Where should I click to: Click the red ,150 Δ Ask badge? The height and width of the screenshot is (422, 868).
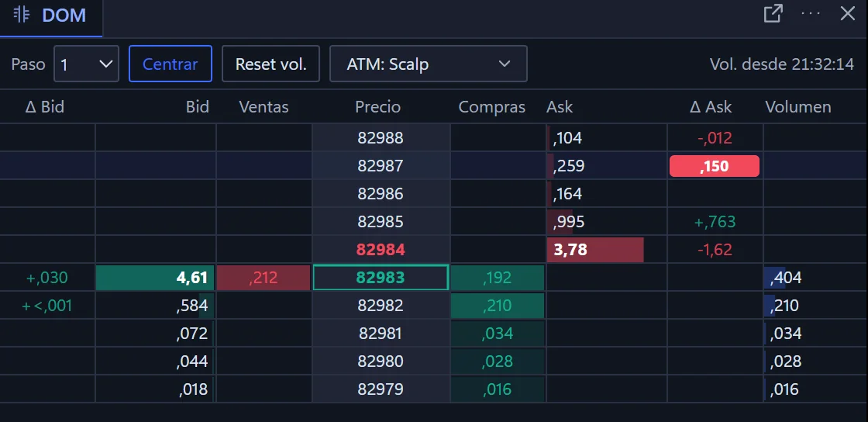pos(714,166)
